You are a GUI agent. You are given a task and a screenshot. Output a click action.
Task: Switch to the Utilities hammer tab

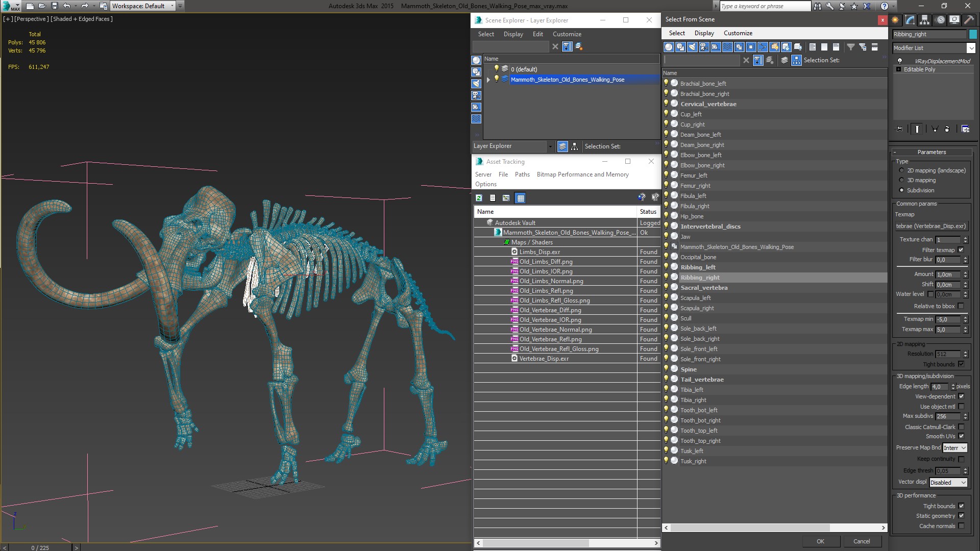(969, 20)
